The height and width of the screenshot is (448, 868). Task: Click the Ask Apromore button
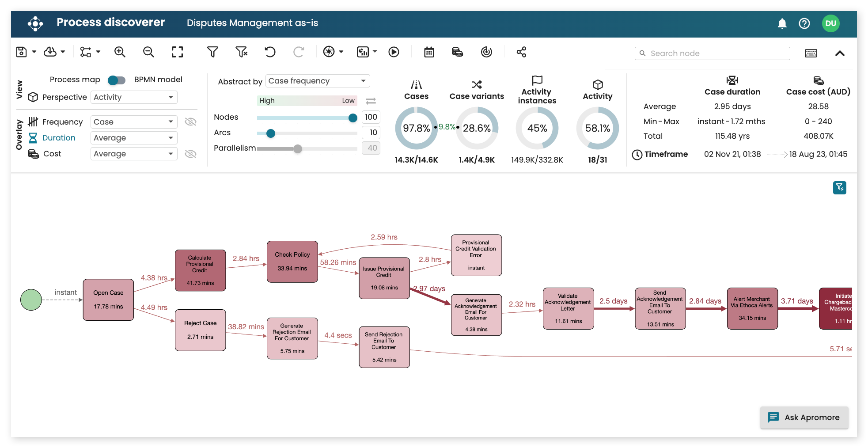click(x=804, y=418)
